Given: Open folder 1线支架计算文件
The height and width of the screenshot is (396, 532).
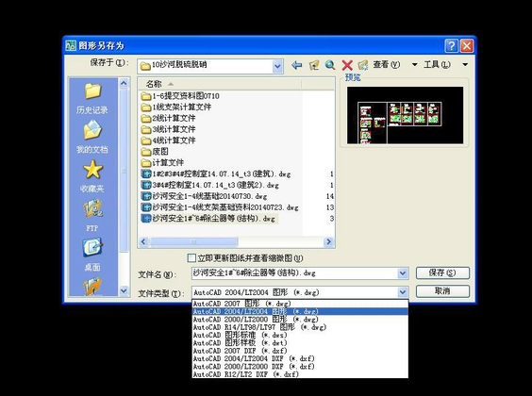Looking at the screenshot, I should [176, 107].
